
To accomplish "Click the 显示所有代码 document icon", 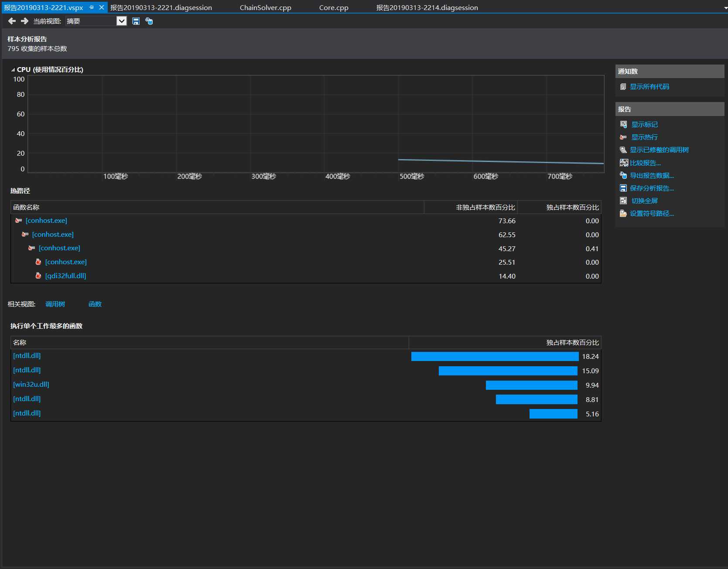I will [x=623, y=87].
